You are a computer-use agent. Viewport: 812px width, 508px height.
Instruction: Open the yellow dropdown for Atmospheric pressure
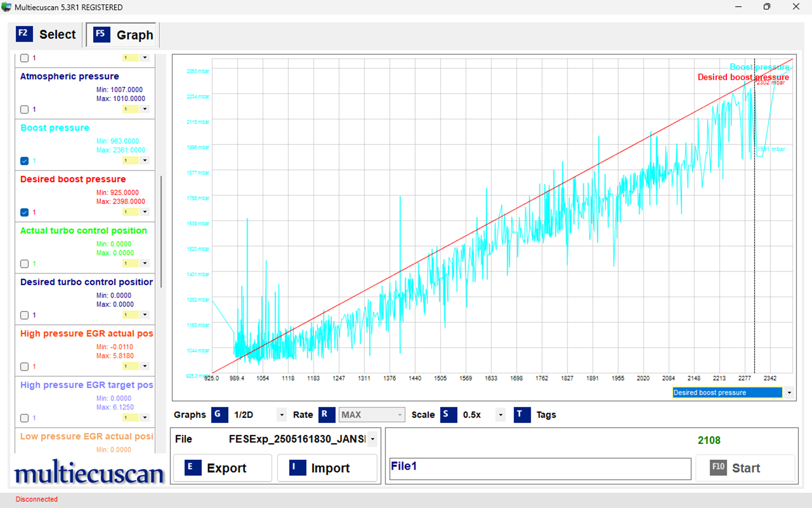coord(145,109)
